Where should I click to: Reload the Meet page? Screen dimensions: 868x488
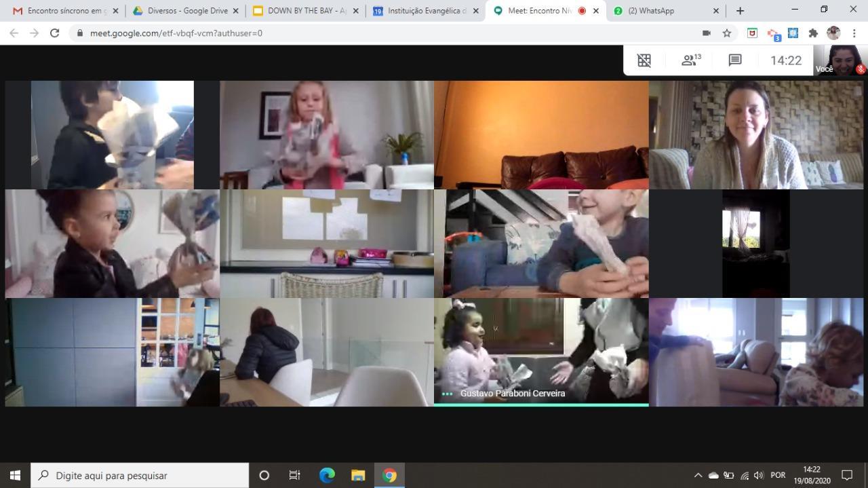[54, 33]
